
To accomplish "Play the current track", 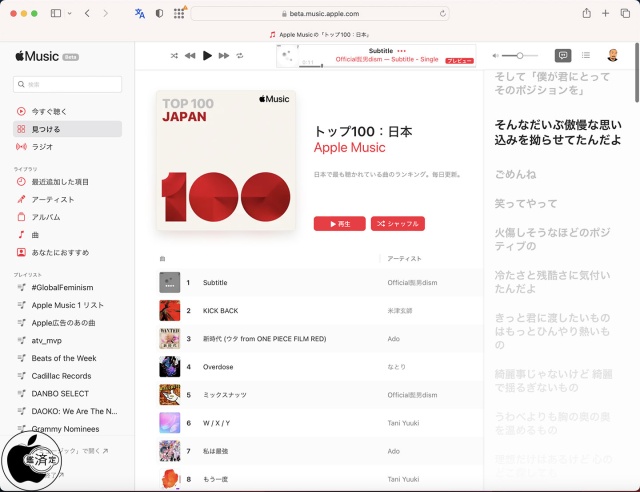I will [207, 56].
